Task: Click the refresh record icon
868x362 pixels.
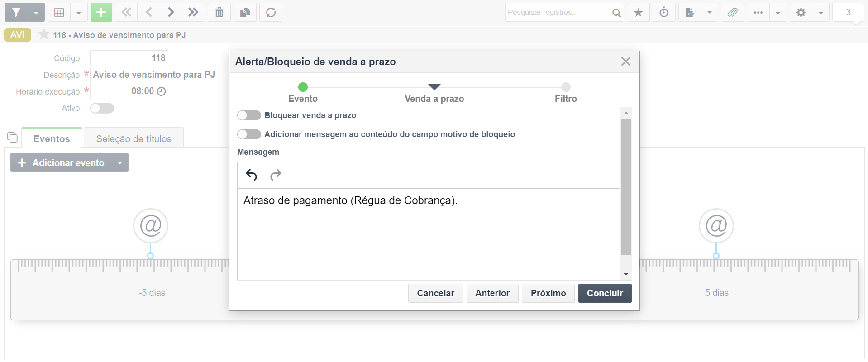Action: tap(271, 12)
